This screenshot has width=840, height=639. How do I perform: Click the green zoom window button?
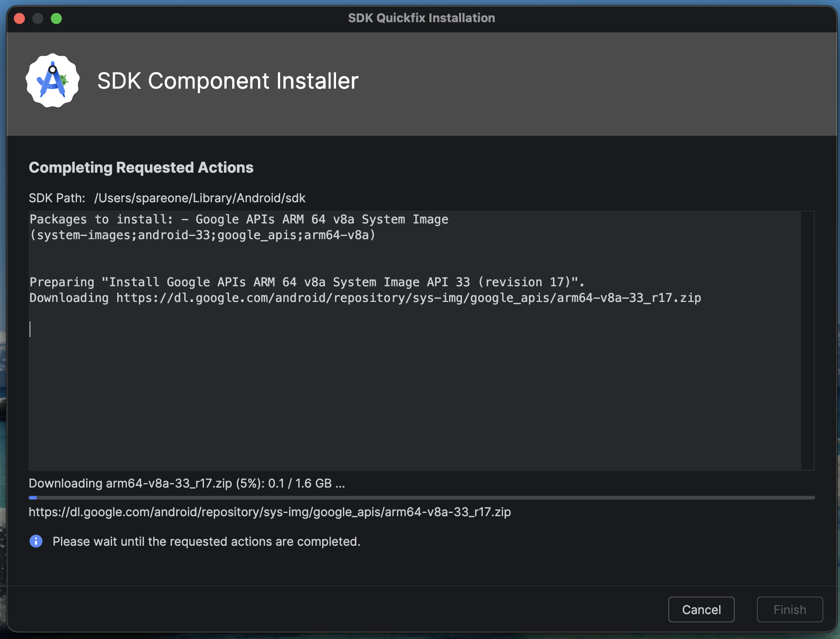coord(56,18)
